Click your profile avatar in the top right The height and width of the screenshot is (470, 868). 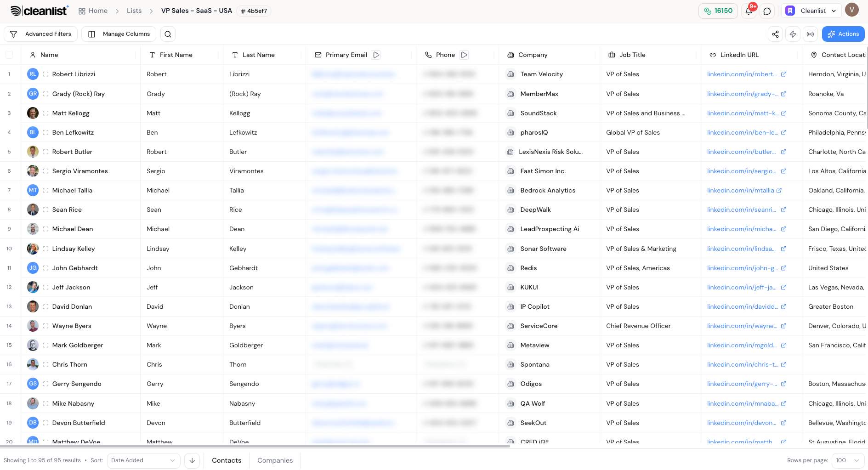852,10
